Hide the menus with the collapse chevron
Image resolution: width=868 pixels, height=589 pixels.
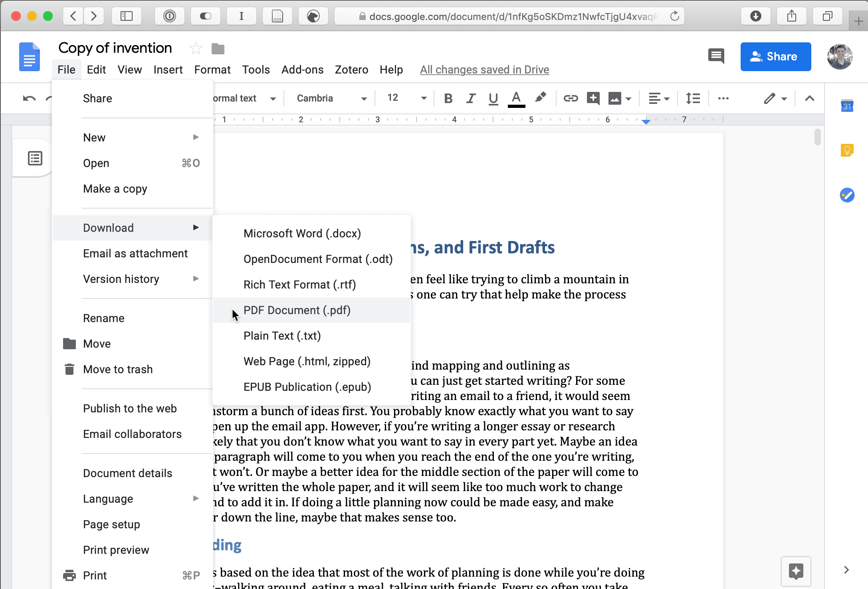click(x=809, y=98)
